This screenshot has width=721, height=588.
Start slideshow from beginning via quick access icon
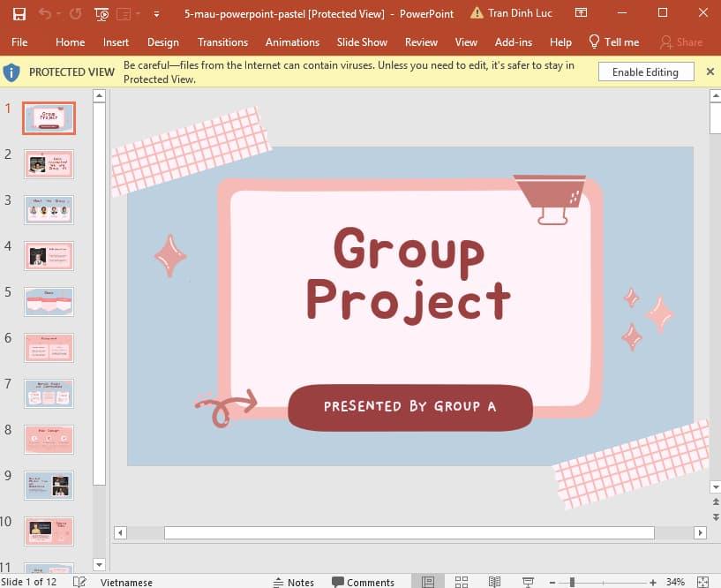pyautogui.click(x=102, y=14)
